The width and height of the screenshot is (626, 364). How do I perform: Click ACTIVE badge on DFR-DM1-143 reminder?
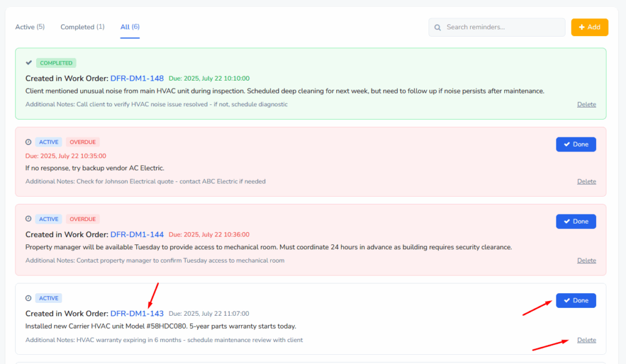pyautogui.click(x=49, y=298)
